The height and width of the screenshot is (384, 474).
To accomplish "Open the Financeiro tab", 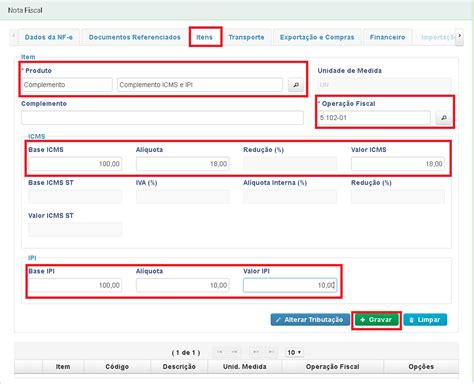I will pos(387,37).
